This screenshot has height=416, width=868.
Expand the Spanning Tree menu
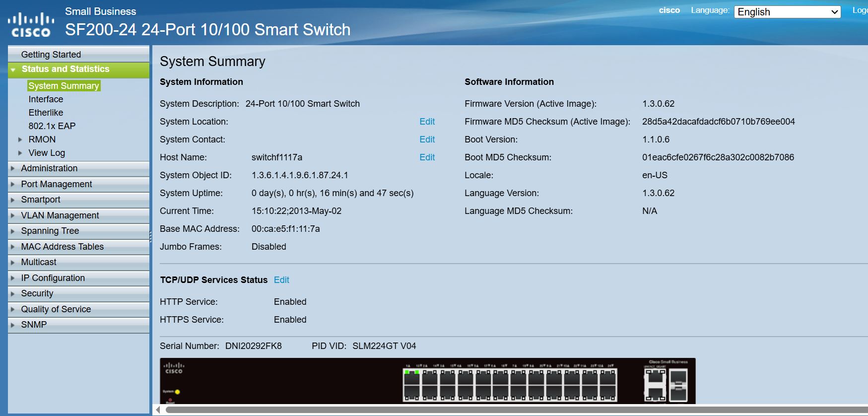pos(78,231)
